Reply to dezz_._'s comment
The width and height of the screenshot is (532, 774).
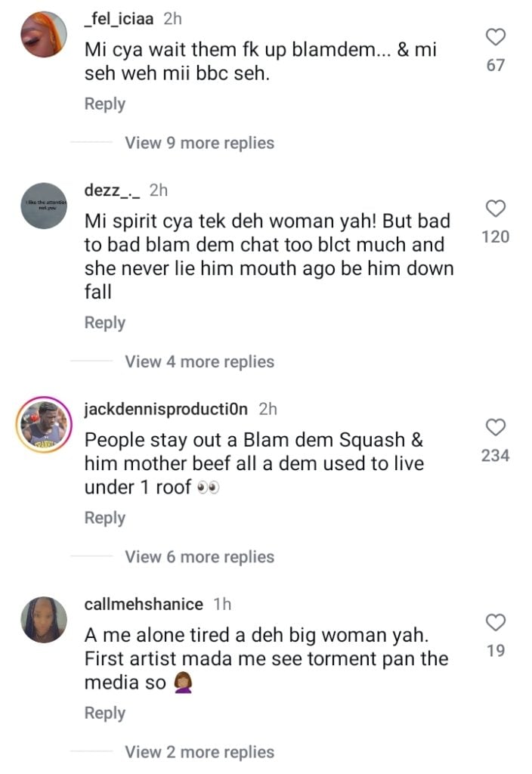point(104,323)
